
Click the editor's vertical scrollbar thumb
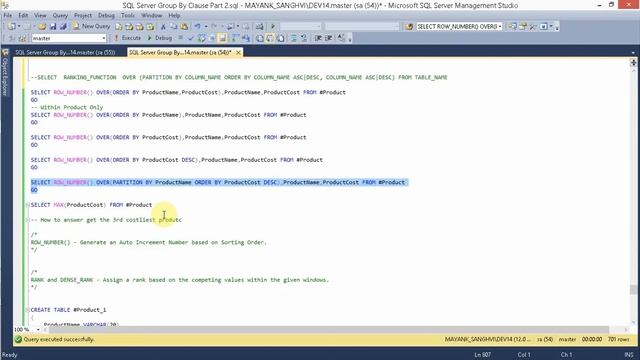633,289
